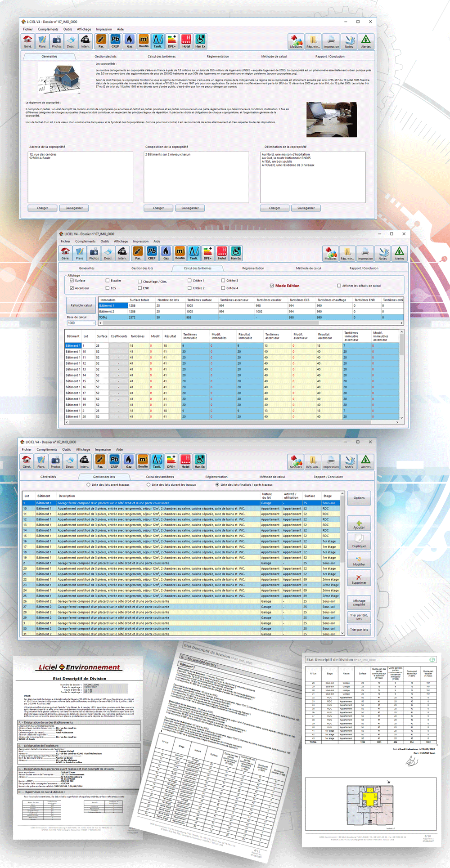450x868 pixels.
Task: Open Rép. win. folder icon in Calcul des tantièmes window
Action: (x=347, y=253)
